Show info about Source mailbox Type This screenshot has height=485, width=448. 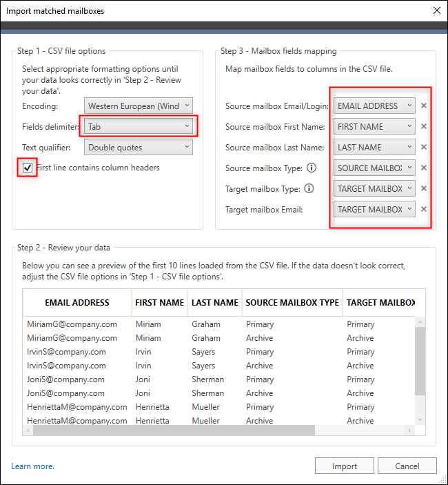312,168
